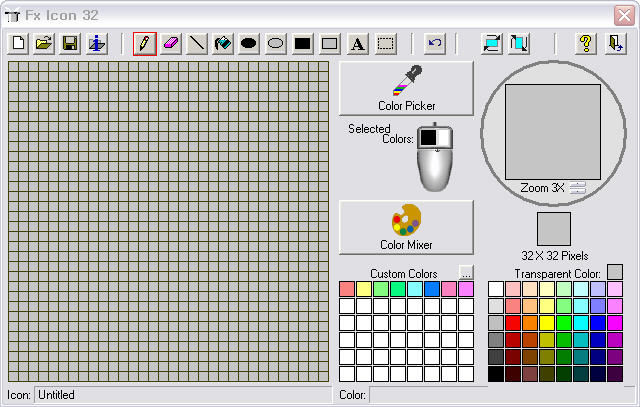Open the blue information icon
Image resolution: width=640 pixels, height=407 pixels.
[x=96, y=43]
